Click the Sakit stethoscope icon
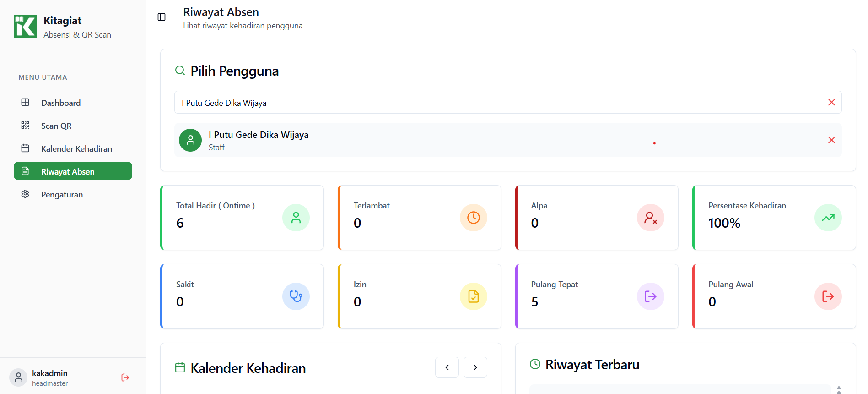Screen dimensions: 868x394 pyautogui.click(x=296, y=296)
